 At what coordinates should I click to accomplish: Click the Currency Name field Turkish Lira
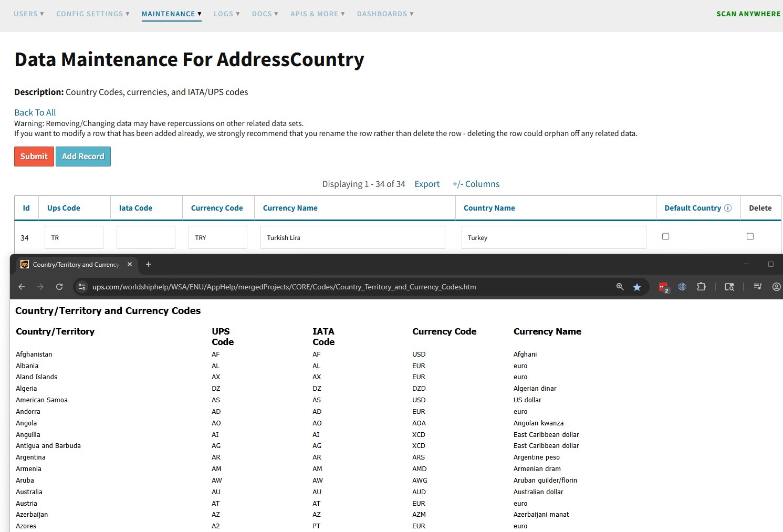tap(353, 237)
